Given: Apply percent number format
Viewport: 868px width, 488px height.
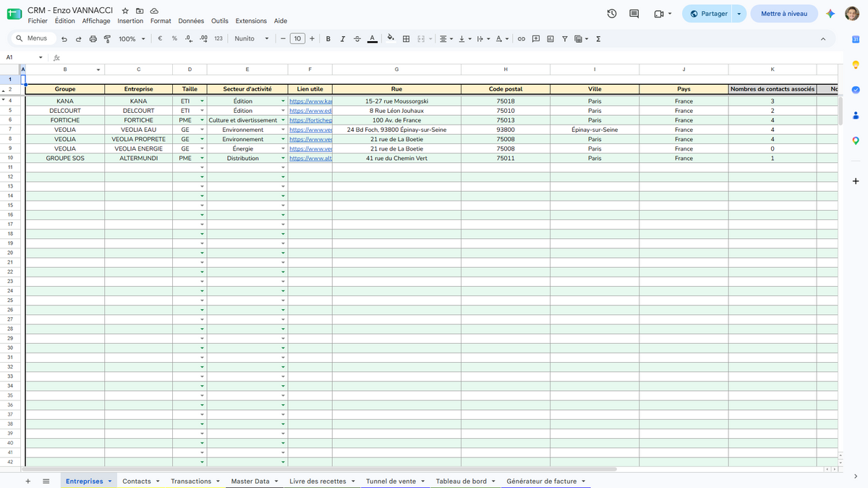Looking at the screenshot, I should coord(174,39).
